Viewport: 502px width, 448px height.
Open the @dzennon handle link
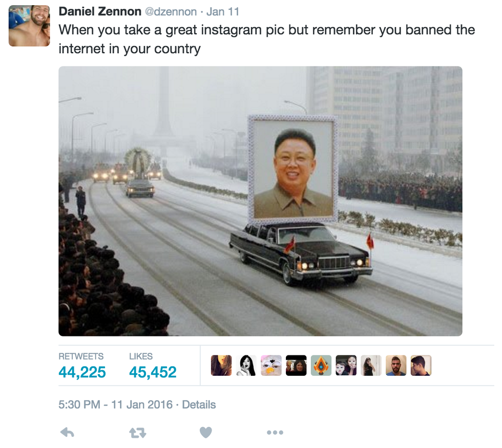(x=171, y=12)
